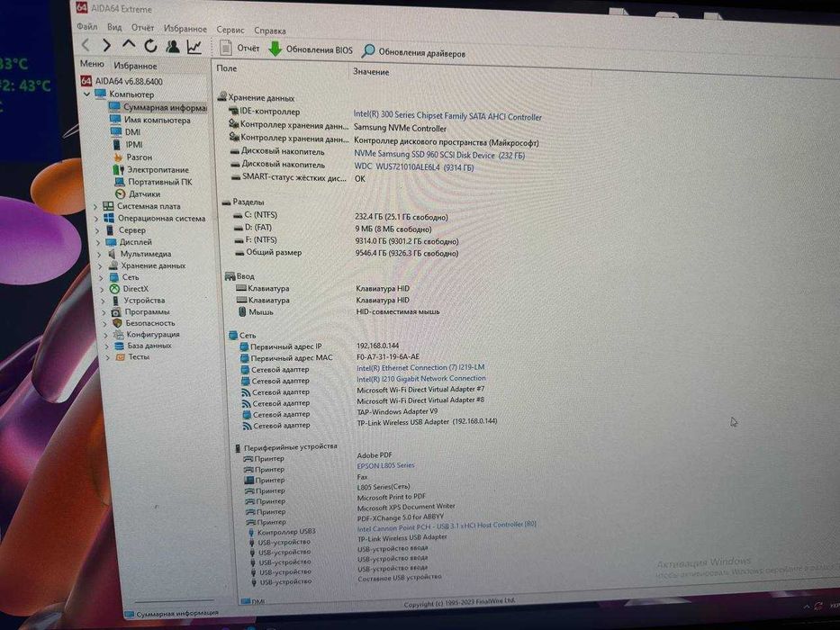
Task: Click the Устройства tree icon
Action: coord(114,301)
